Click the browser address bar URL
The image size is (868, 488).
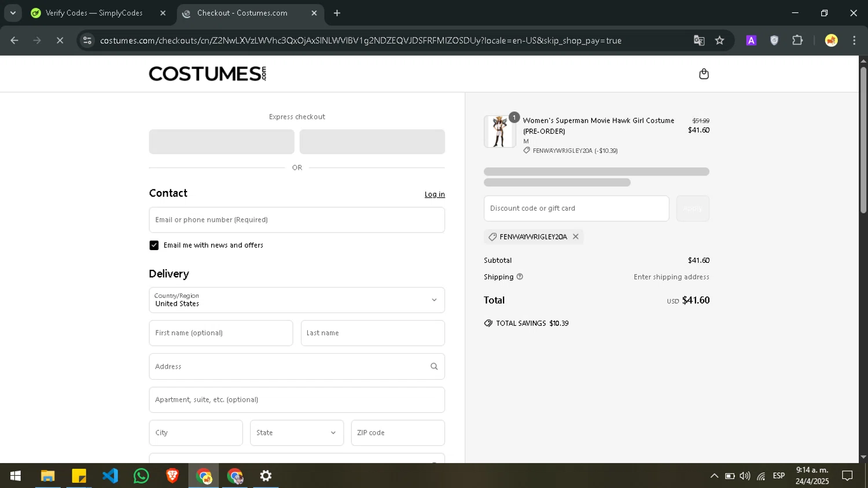(361, 41)
